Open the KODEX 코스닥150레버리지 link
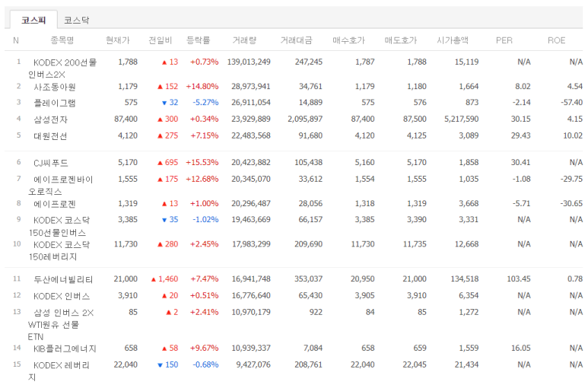 (59, 250)
